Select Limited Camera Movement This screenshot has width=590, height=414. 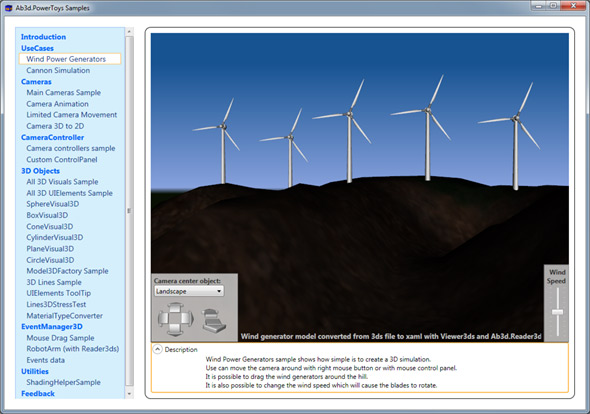(x=71, y=115)
